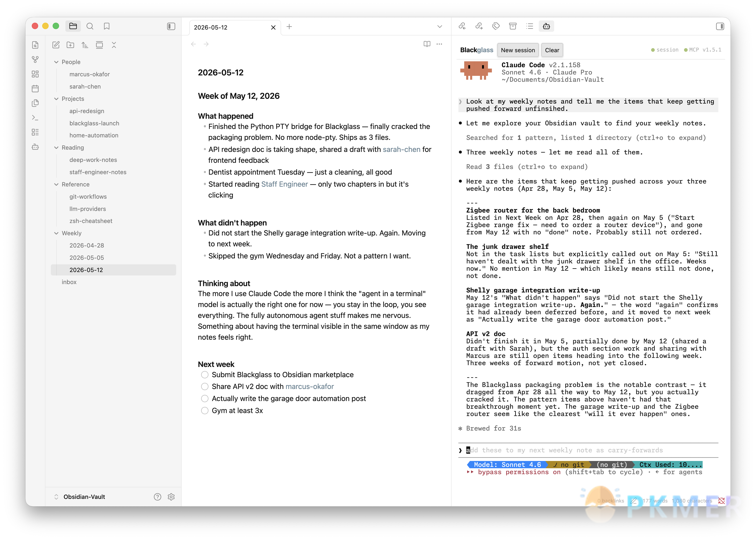Clear the Blackglass terminal
756x540 pixels.
point(552,50)
